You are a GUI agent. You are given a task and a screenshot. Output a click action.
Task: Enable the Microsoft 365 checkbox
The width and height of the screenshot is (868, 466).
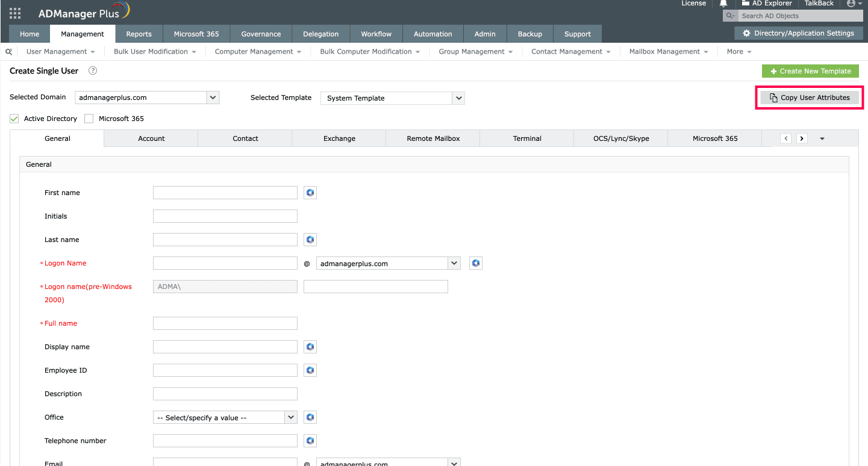(x=89, y=119)
